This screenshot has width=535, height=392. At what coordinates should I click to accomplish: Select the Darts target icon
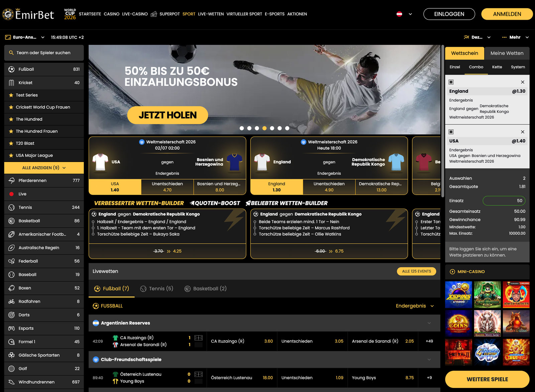(x=11, y=315)
